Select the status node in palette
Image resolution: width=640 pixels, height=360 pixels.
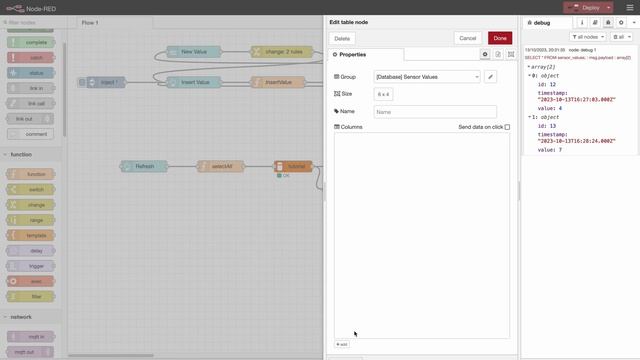click(x=31, y=73)
